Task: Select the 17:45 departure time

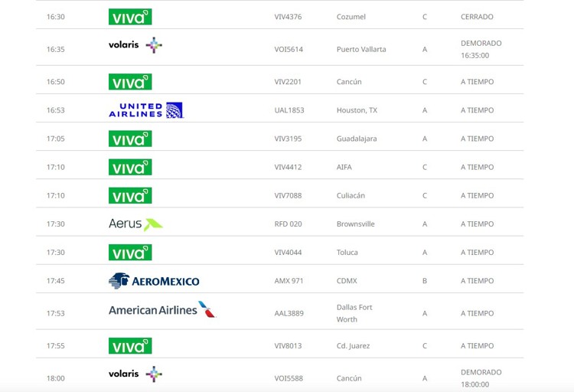Action: tap(55, 281)
